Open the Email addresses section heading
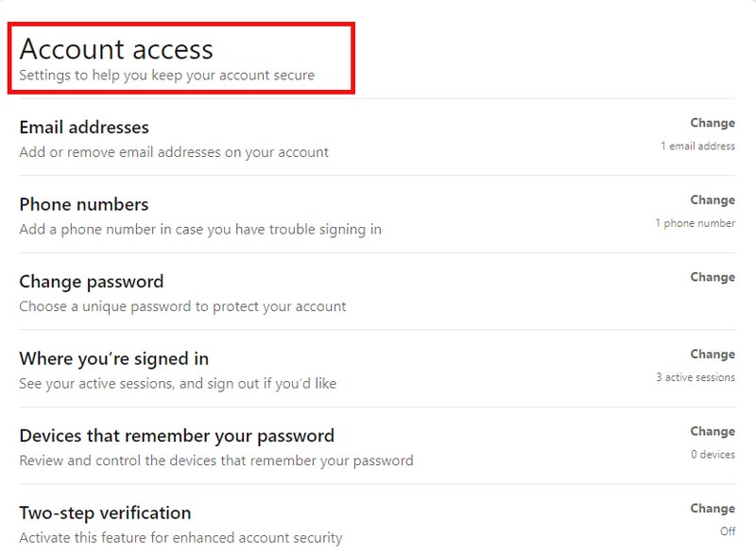 coord(84,128)
